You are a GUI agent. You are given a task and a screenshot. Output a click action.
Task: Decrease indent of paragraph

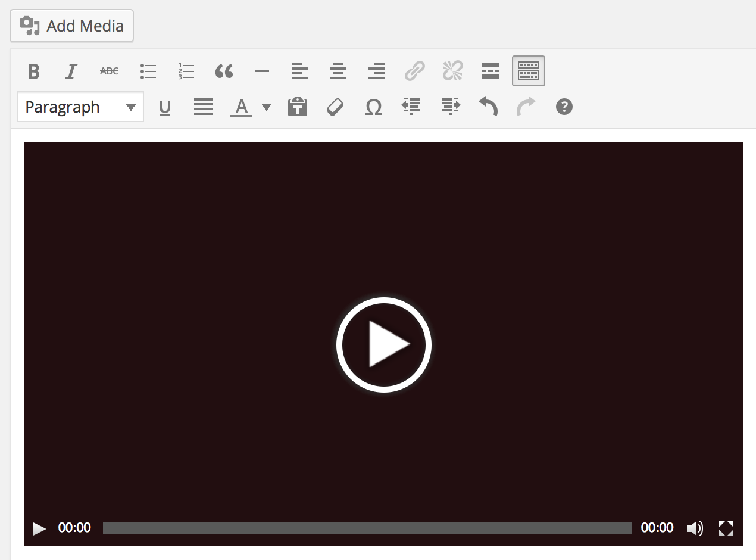click(412, 107)
